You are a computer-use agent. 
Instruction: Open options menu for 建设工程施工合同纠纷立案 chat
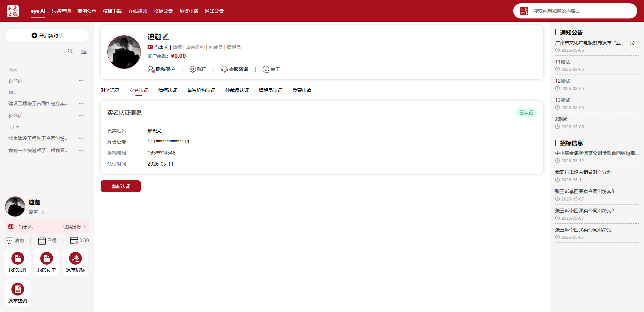pos(81,103)
